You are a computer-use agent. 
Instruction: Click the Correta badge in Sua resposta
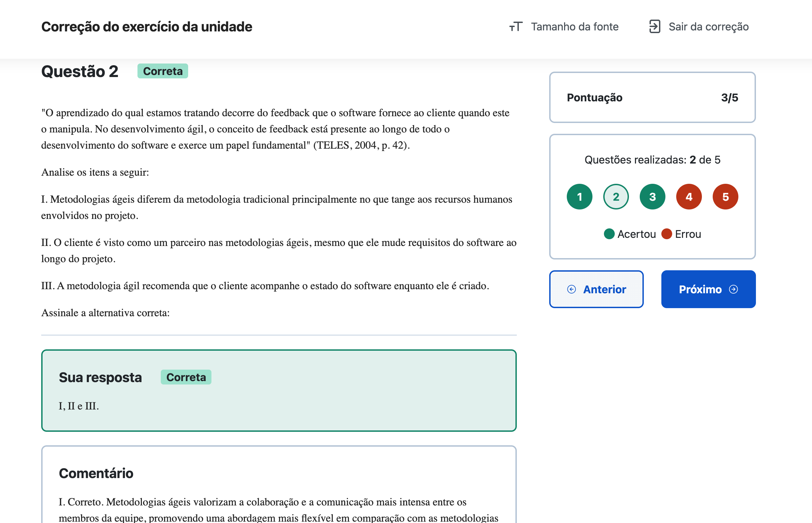(186, 377)
